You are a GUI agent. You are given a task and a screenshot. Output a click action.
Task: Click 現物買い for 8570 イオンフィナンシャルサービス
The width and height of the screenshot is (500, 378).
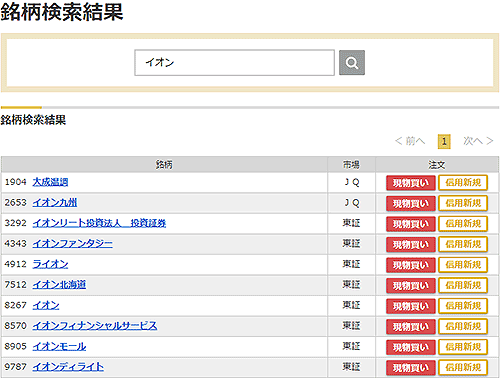pyautogui.click(x=411, y=327)
